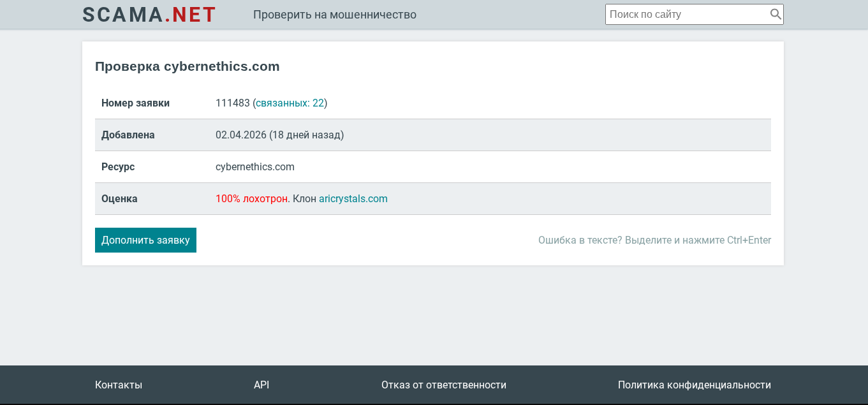
Task: Open the API footer link
Action: (261, 385)
